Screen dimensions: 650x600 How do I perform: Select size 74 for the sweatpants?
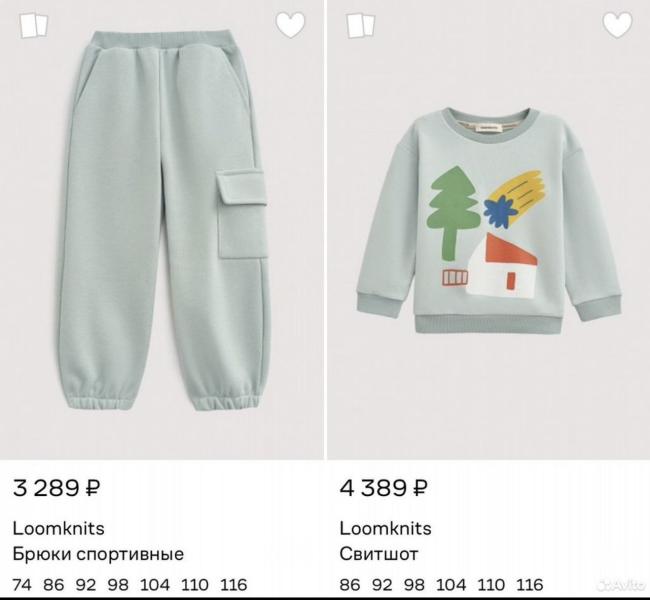[x=22, y=585]
